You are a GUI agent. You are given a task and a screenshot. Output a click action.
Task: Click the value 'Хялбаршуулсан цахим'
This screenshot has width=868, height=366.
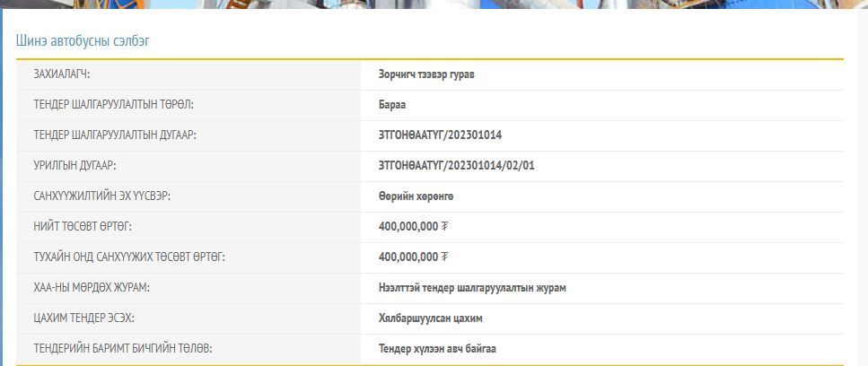[431, 318]
